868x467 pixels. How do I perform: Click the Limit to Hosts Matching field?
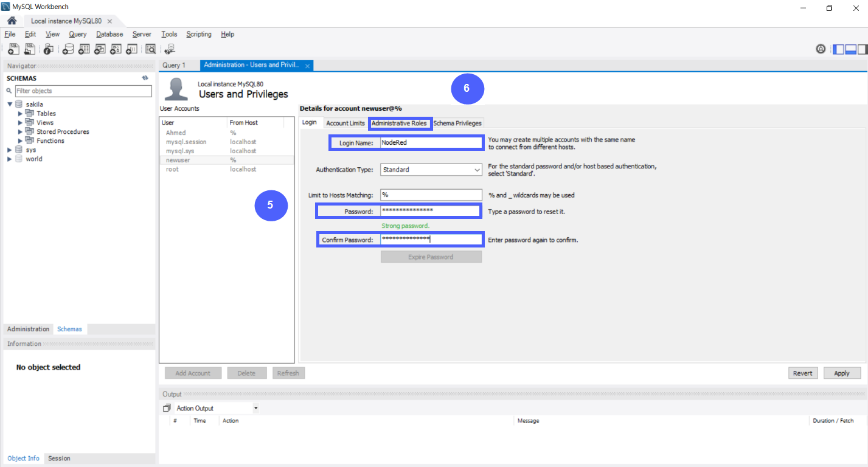click(431, 195)
